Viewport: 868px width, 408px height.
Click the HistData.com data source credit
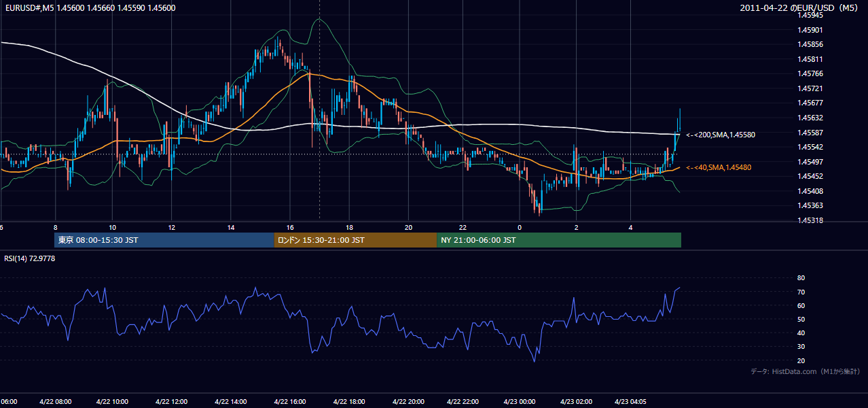coord(806,371)
